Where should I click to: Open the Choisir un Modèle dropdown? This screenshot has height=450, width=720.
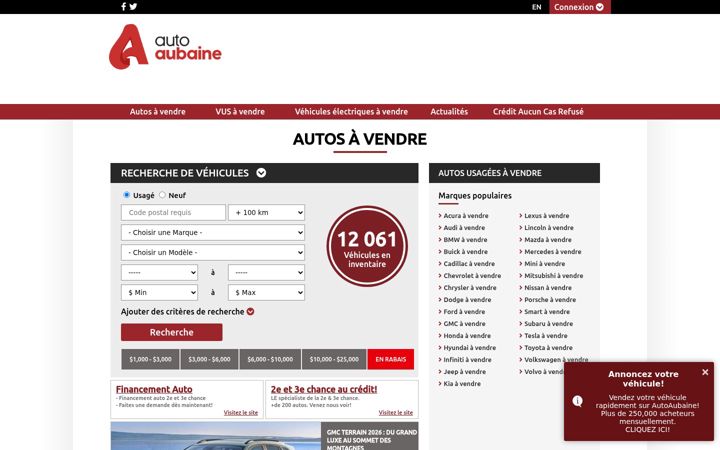click(x=213, y=253)
